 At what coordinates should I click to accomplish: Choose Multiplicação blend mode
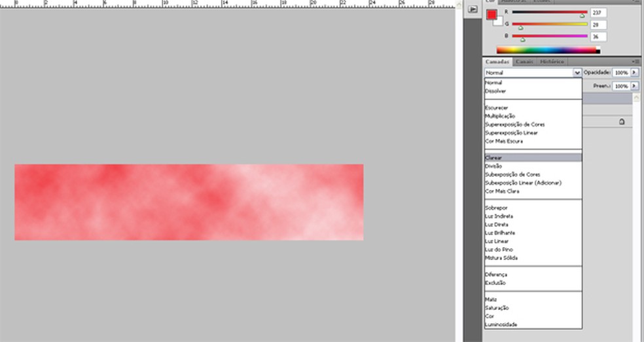533,116
